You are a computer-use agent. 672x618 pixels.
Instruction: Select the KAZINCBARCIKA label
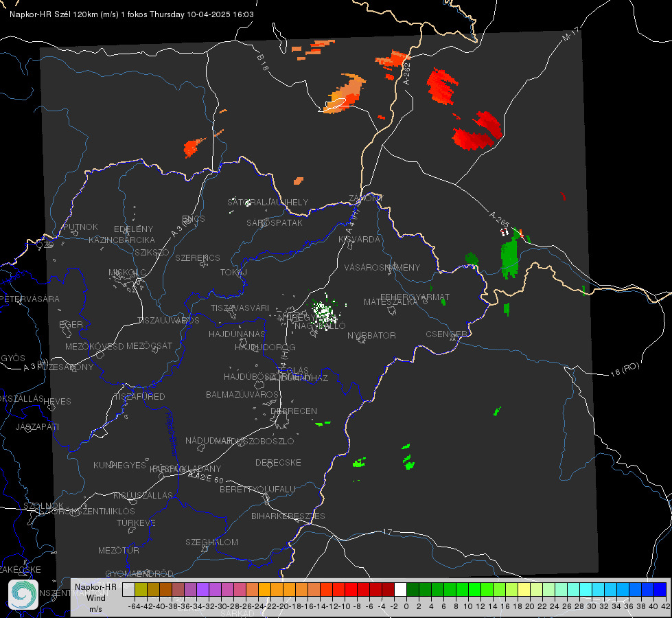[121, 240]
